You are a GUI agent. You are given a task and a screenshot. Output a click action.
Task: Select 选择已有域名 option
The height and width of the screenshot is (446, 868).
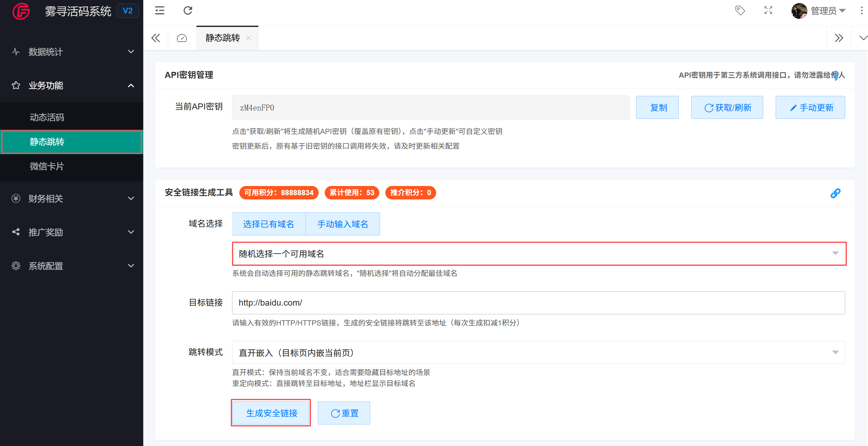268,224
